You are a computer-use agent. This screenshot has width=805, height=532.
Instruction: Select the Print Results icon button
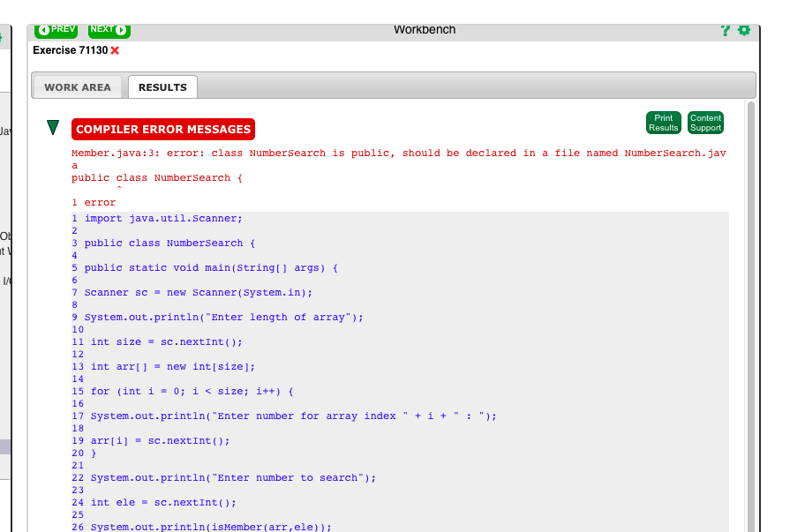point(663,123)
